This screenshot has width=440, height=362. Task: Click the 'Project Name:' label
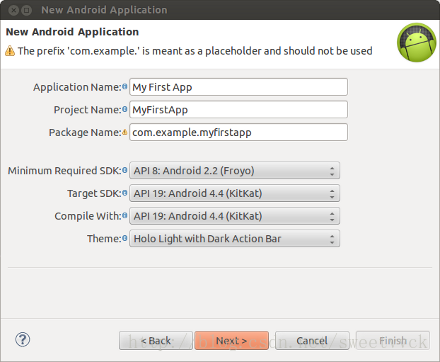88,110
